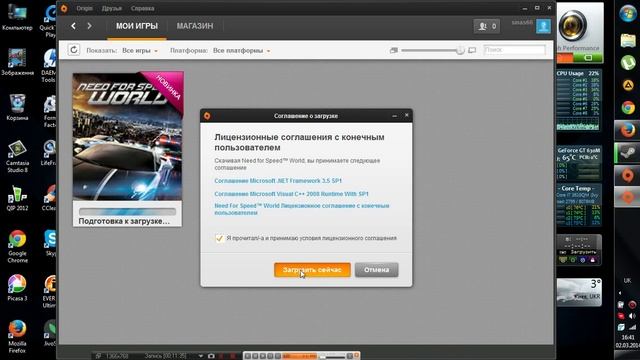
Task: Switch to small tile view icon
Action: click(393, 50)
